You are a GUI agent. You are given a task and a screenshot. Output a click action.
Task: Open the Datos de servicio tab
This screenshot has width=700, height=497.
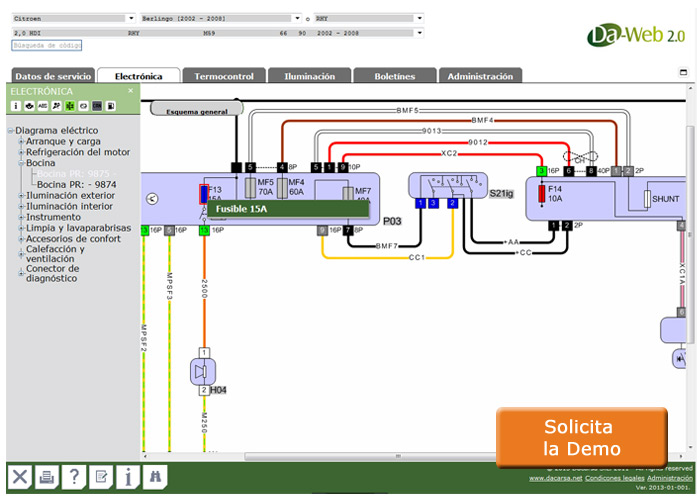(53, 76)
